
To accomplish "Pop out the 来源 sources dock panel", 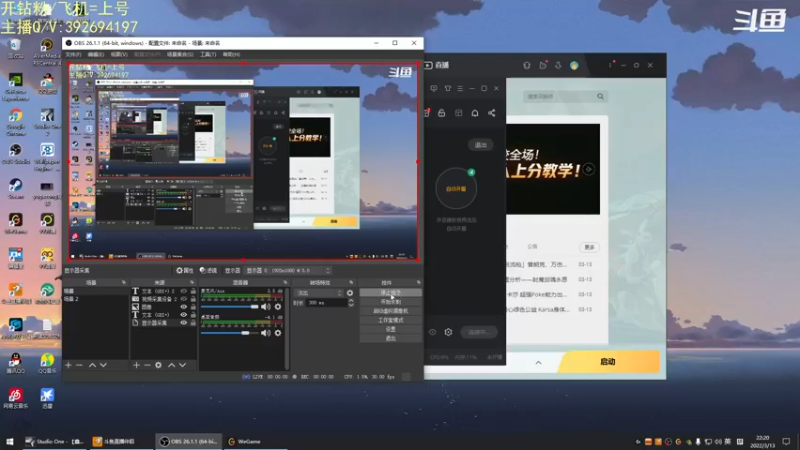I will 192,282.
